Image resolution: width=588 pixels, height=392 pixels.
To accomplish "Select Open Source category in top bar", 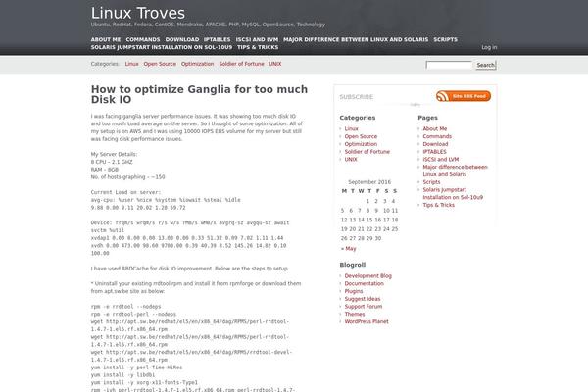I will [160, 64].
